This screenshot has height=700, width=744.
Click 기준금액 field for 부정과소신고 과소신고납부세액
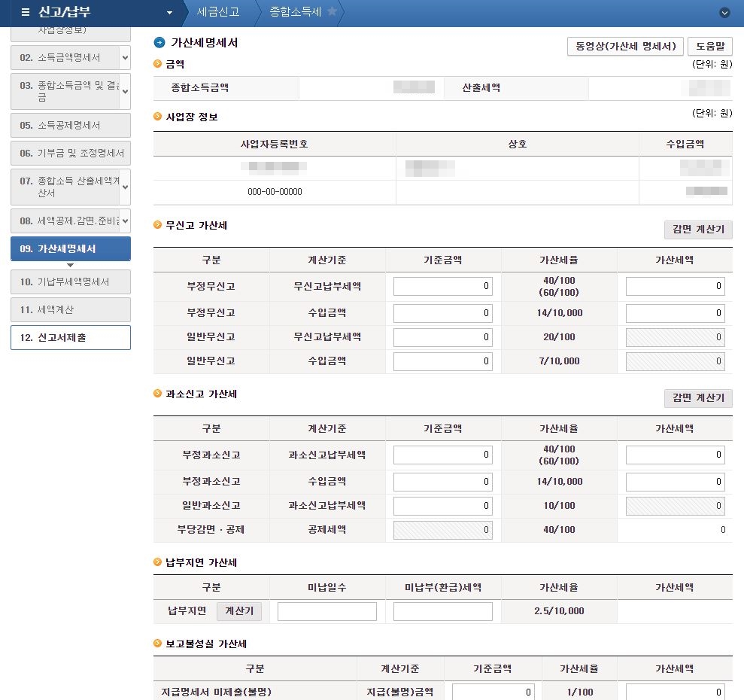point(442,455)
